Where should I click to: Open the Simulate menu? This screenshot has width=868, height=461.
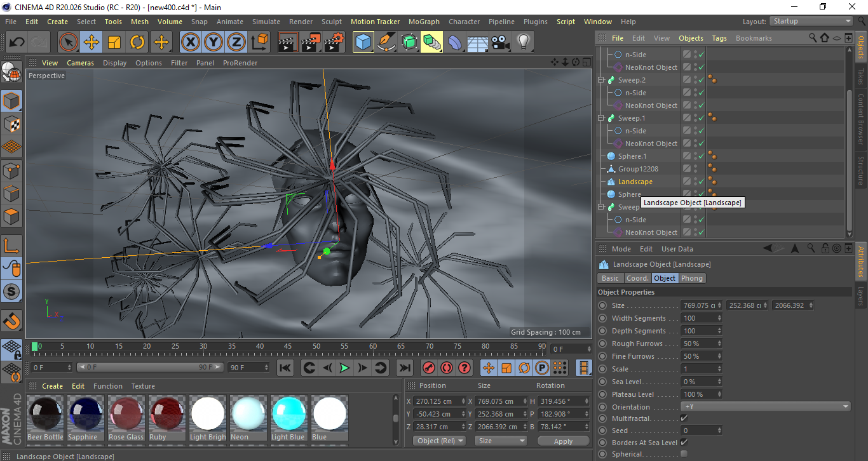tap(266, 22)
